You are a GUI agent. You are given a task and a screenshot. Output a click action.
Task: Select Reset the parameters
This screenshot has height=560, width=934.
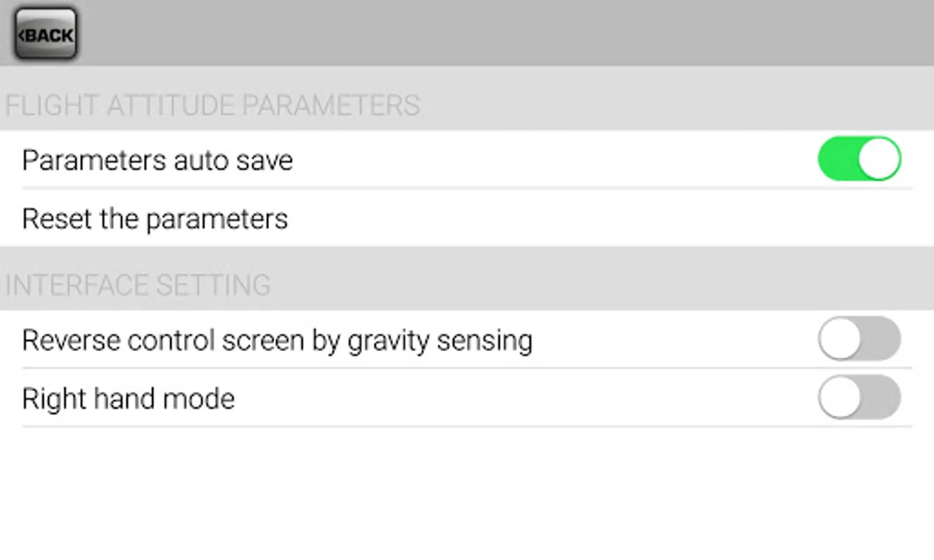click(x=155, y=219)
